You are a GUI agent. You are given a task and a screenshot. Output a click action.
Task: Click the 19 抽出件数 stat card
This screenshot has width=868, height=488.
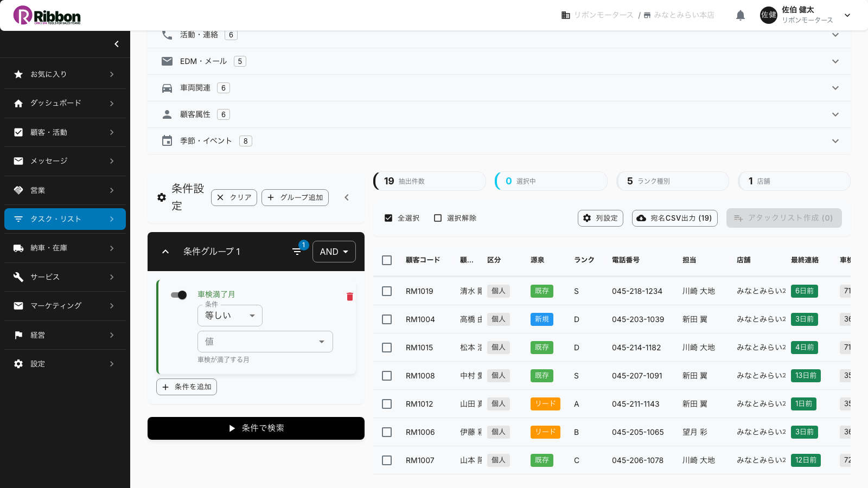(430, 181)
